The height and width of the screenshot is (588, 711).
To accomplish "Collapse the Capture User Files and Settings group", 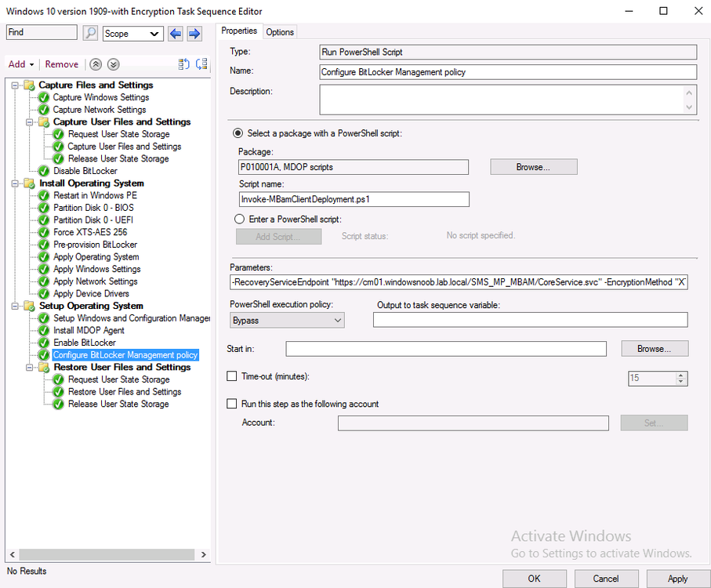I will (x=30, y=122).
